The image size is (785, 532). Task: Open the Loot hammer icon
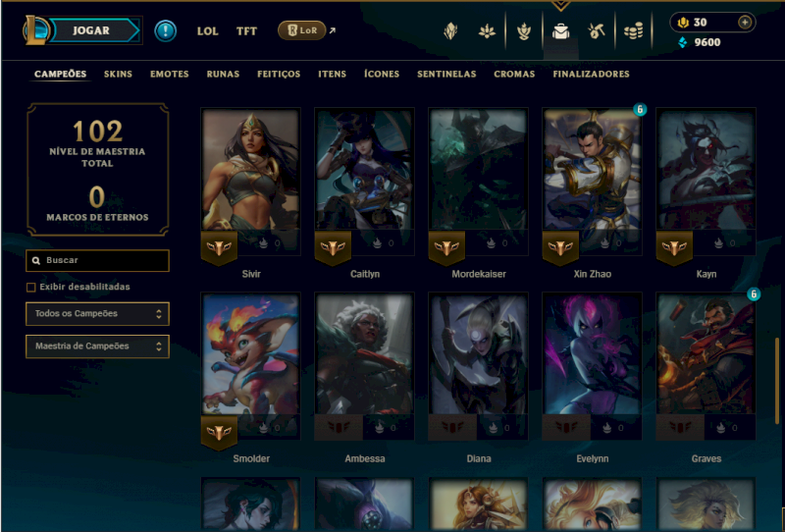coord(597,31)
